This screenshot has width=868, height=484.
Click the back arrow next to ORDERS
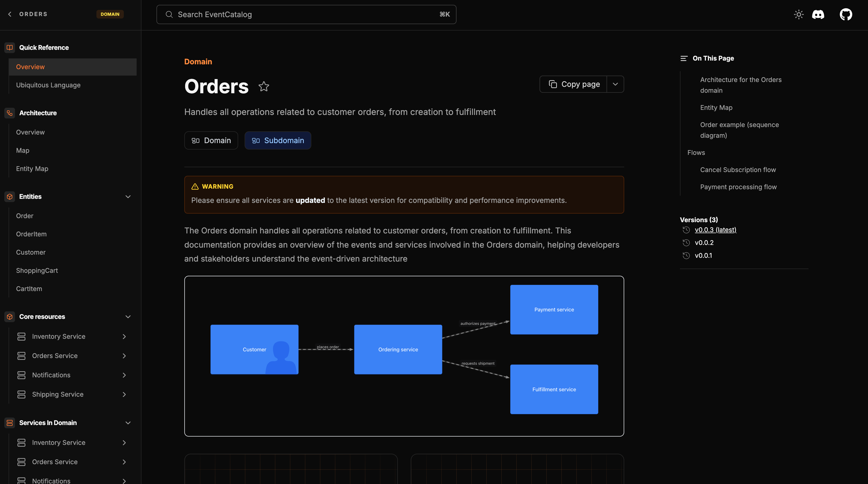tap(10, 14)
